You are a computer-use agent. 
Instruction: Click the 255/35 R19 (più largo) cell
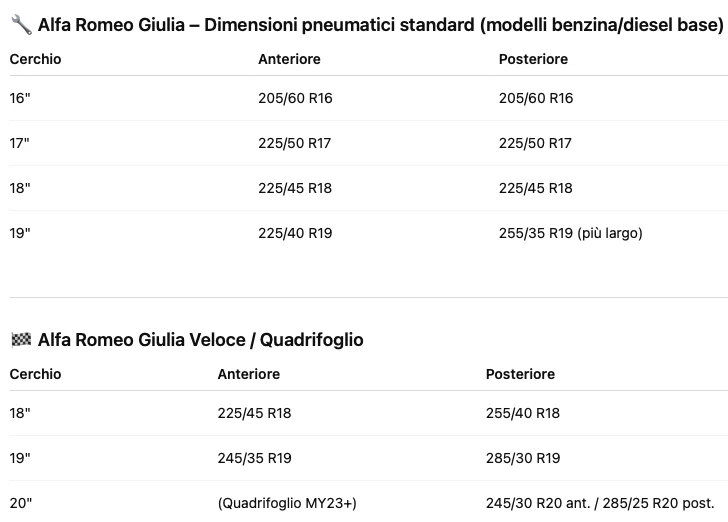click(570, 233)
